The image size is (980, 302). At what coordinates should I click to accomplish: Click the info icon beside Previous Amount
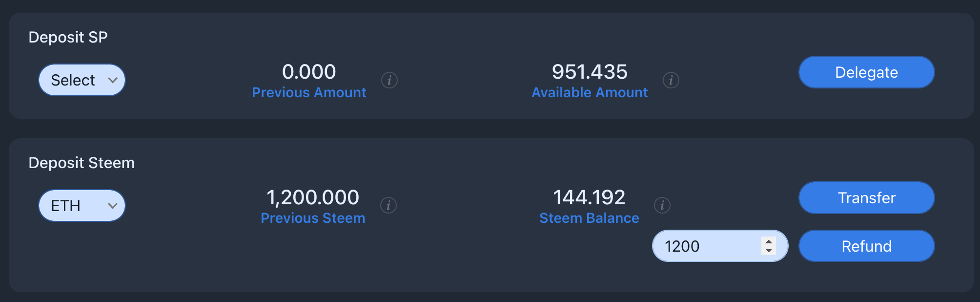[x=389, y=80]
